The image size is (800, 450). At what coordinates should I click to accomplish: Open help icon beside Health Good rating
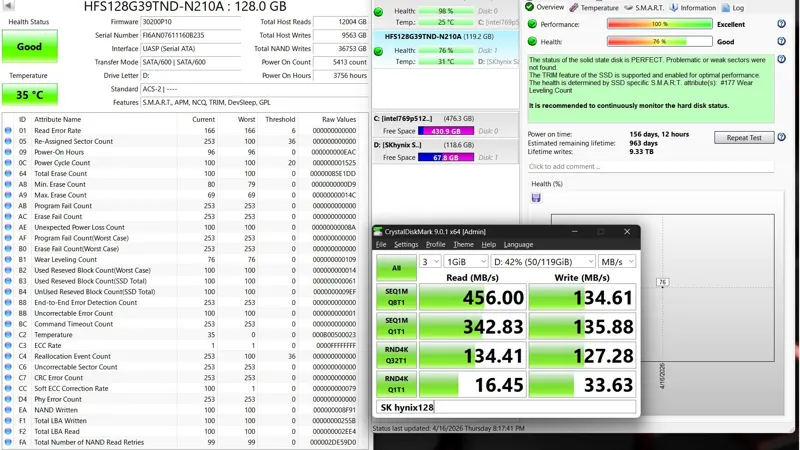(x=781, y=41)
